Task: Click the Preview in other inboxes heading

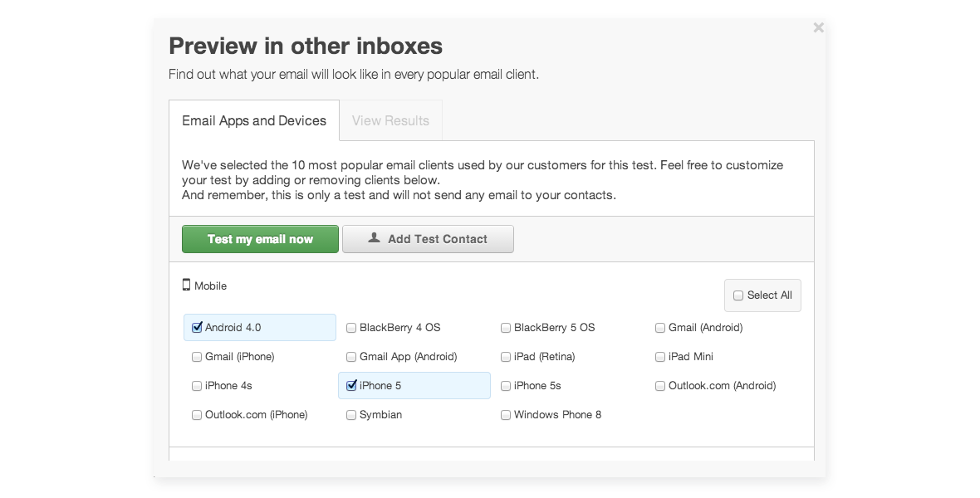Action: click(x=306, y=46)
